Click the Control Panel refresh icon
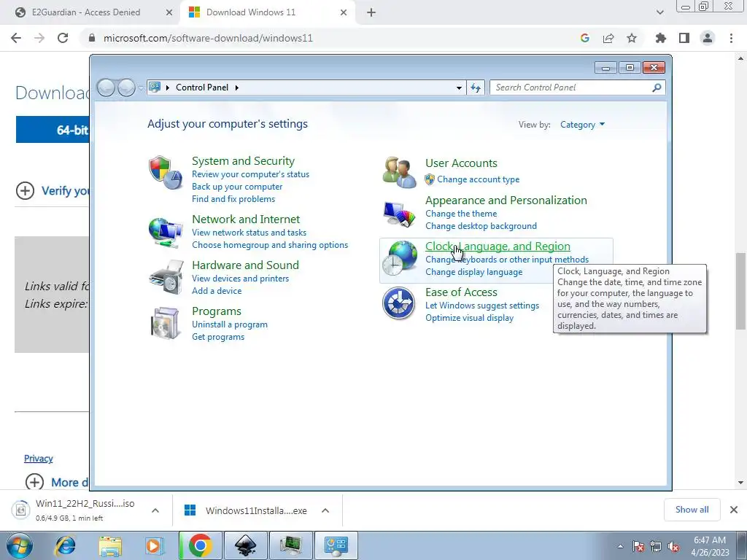 tap(476, 87)
